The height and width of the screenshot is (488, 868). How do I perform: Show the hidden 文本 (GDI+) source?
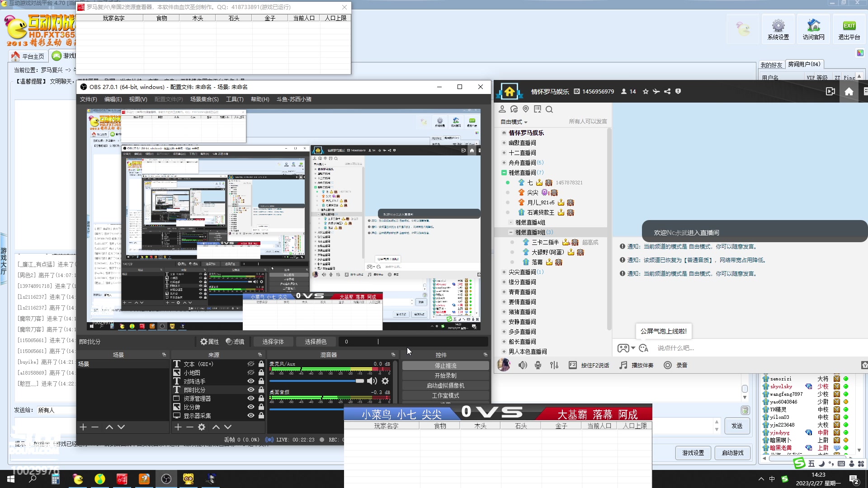click(250, 364)
